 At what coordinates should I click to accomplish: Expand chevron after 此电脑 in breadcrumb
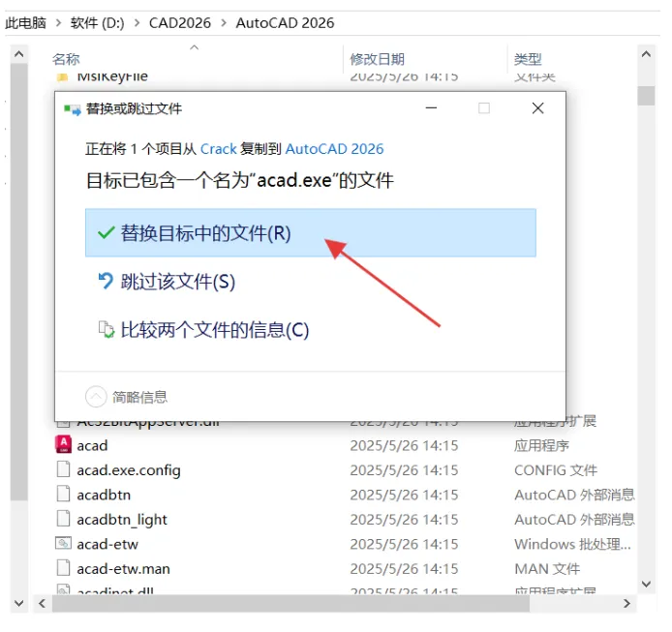pos(58,22)
